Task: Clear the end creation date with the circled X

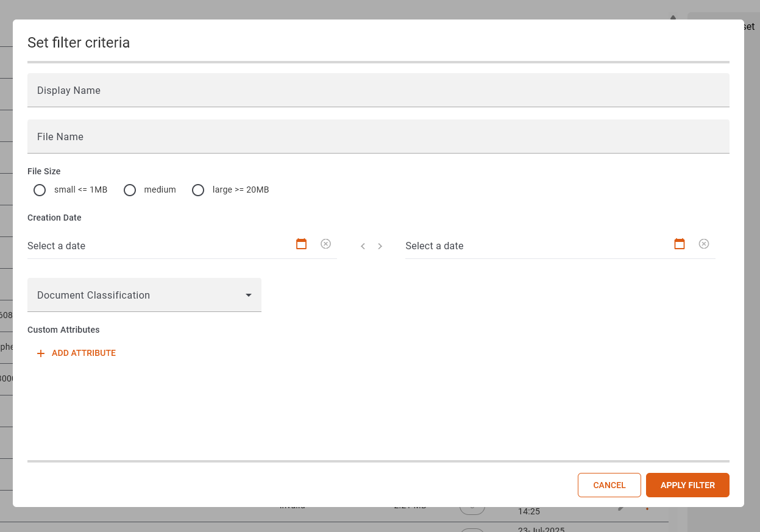Action: click(x=704, y=244)
